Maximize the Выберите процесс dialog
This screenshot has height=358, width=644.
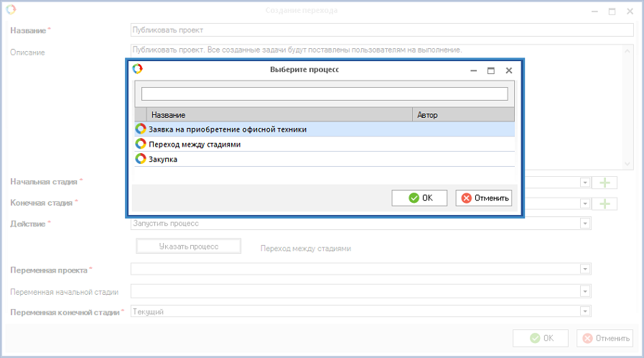[491, 70]
